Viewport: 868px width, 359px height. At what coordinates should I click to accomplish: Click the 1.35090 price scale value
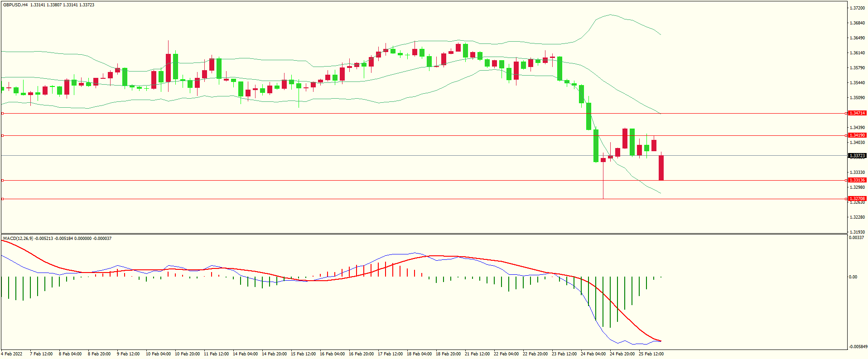857,98
